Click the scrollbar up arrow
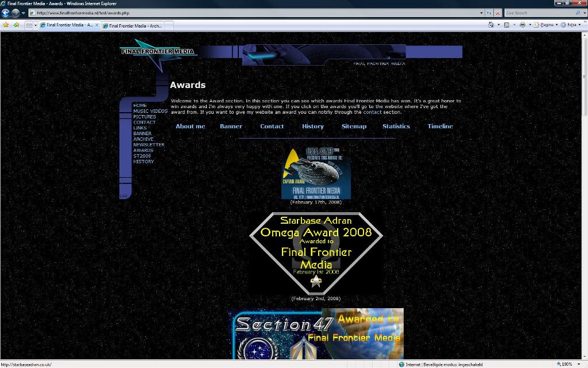This screenshot has height=368, width=588. click(584, 35)
